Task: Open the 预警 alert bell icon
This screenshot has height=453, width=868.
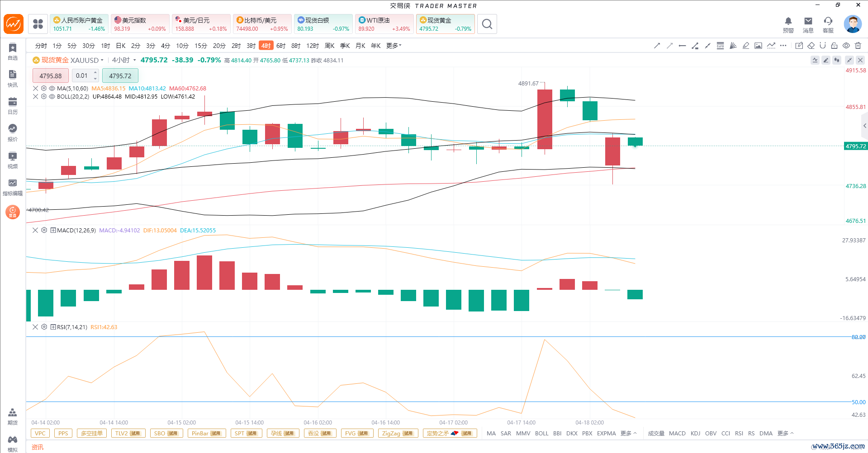Action: (x=788, y=24)
